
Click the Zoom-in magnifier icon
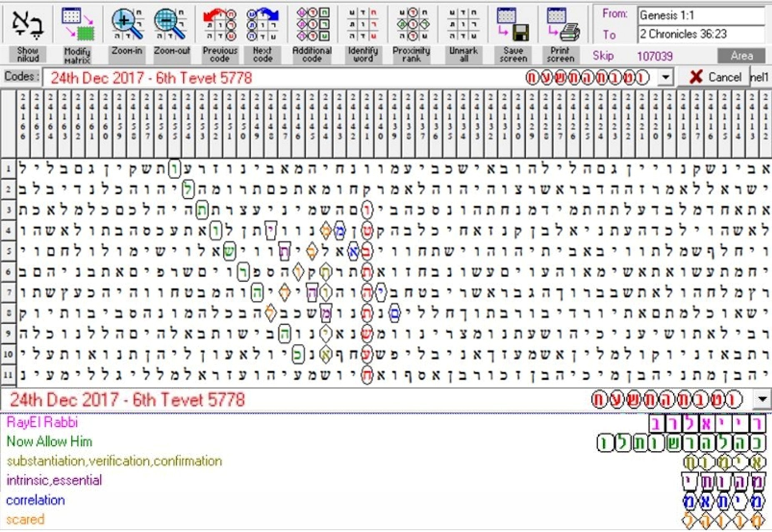coord(127,24)
